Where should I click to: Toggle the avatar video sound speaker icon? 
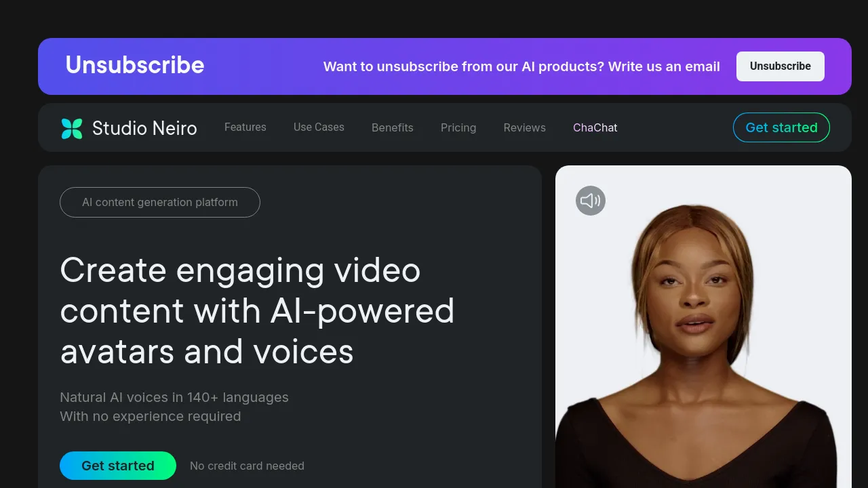click(x=591, y=201)
